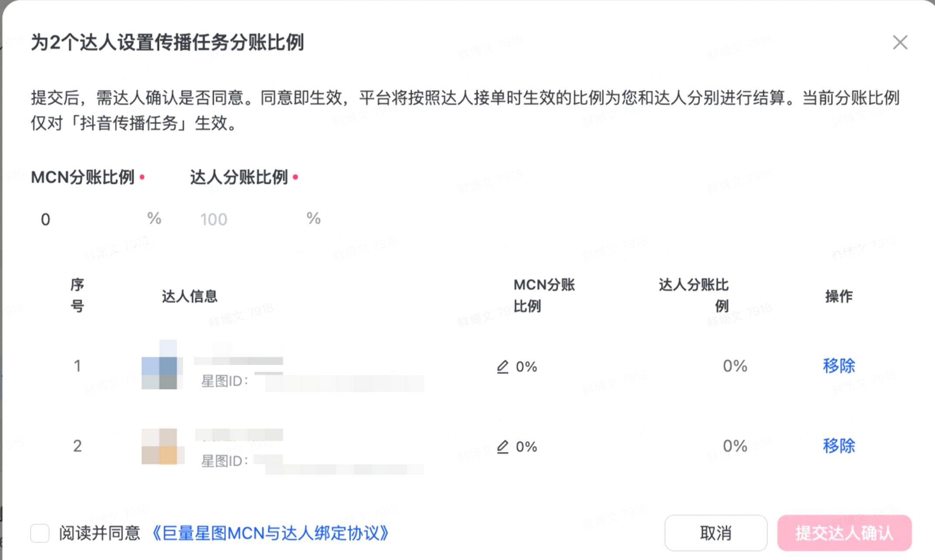Click the pencil edit icon for talent 2
Screen dimensions: 935x560
click(x=502, y=447)
